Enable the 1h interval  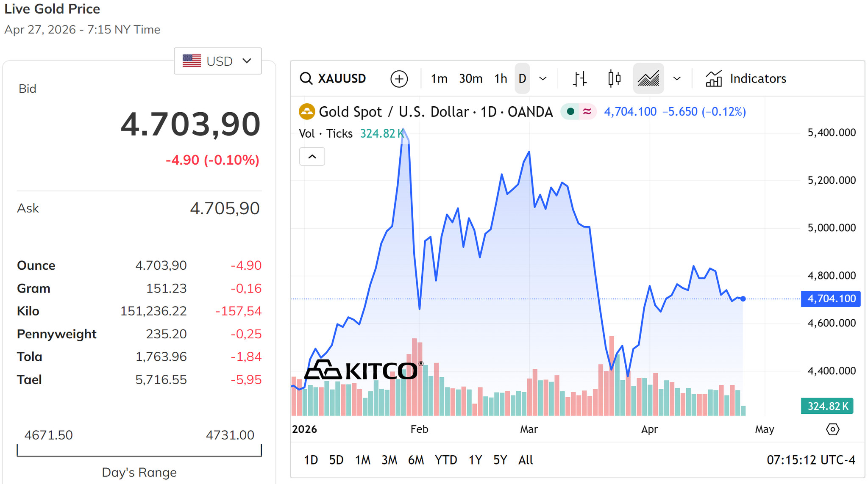(501, 79)
